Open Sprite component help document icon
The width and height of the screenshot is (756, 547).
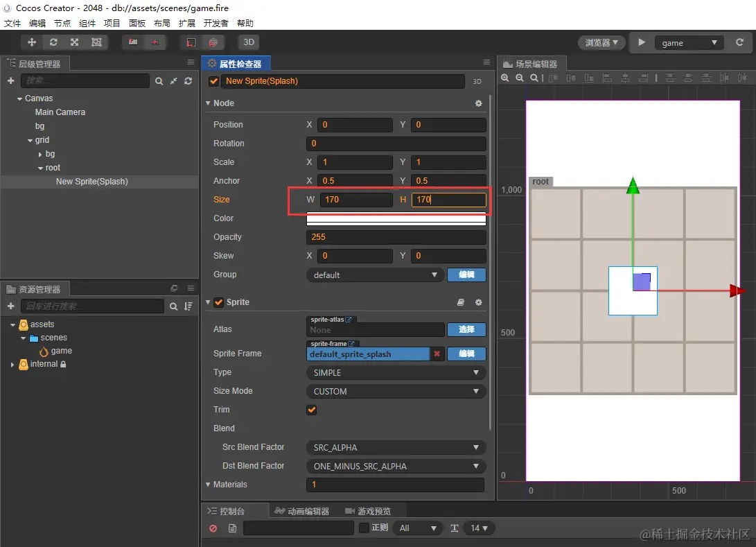[x=460, y=302]
